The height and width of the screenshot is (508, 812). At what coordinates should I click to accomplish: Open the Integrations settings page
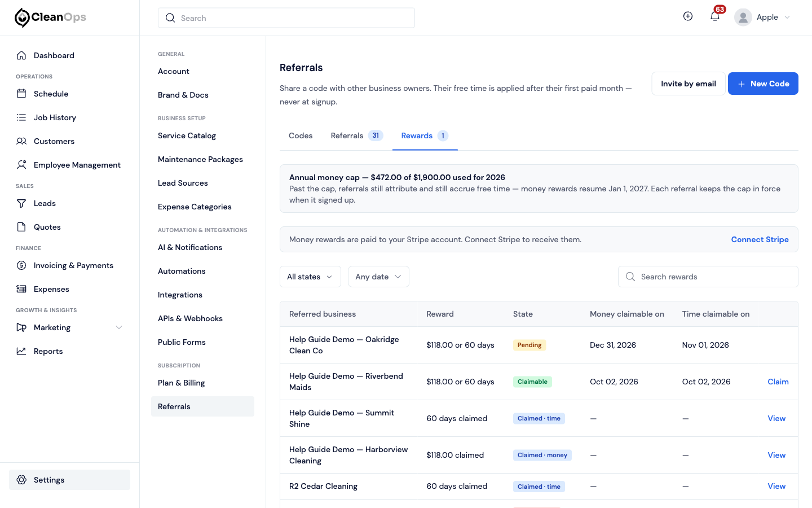coord(180,295)
